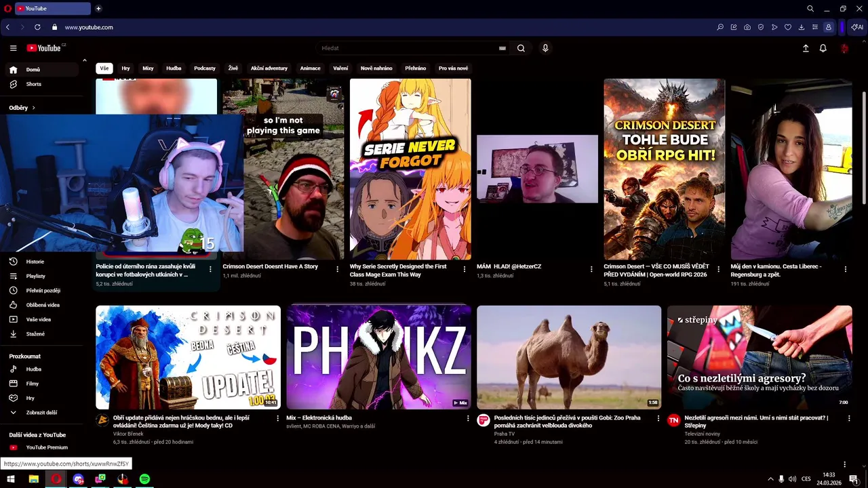Select the Akční adventury filter chip
The height and width of the screenshot is (488, 868).
[x=269, y=68]
